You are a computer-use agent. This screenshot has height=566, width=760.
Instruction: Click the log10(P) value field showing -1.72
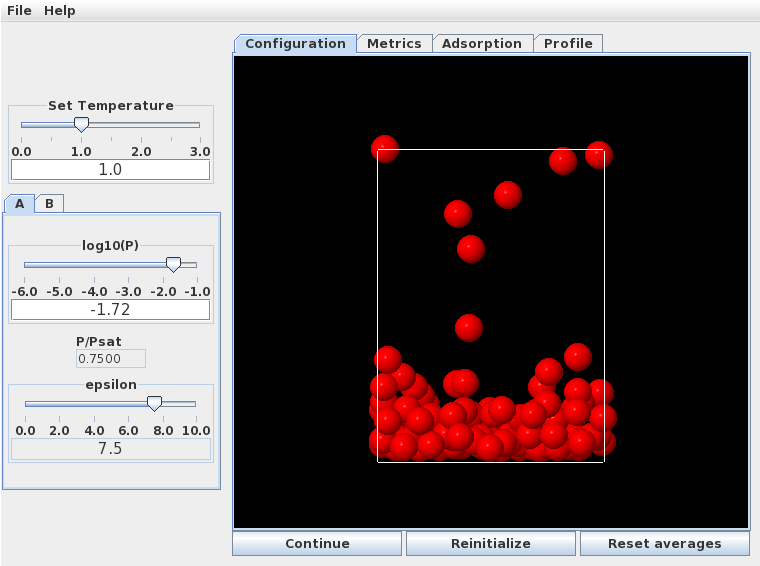tap(111, 310)
